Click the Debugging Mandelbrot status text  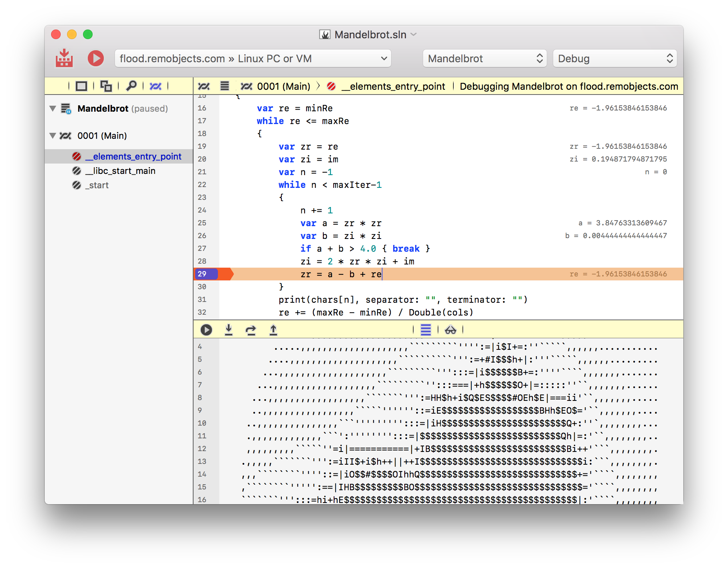(569, 87)
